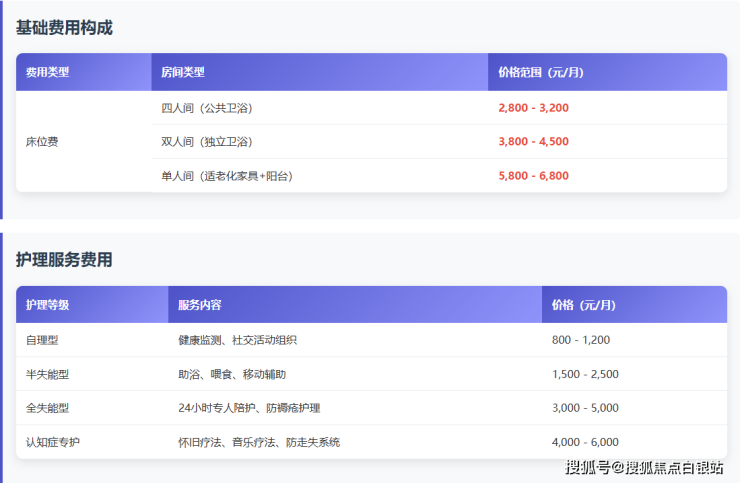Click the 护理服务费用 section heading

64,260
